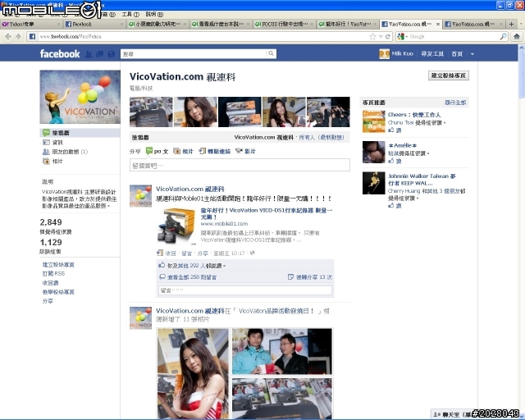The image size is (525, 420).
Task: Open Facebook account menu arrow
Action: click(x=472, y=54)
